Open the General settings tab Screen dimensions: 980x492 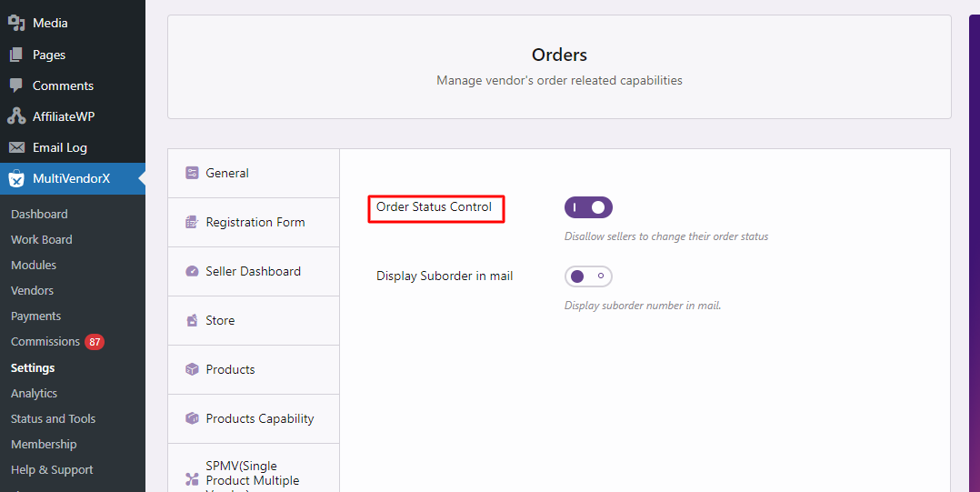254,173
